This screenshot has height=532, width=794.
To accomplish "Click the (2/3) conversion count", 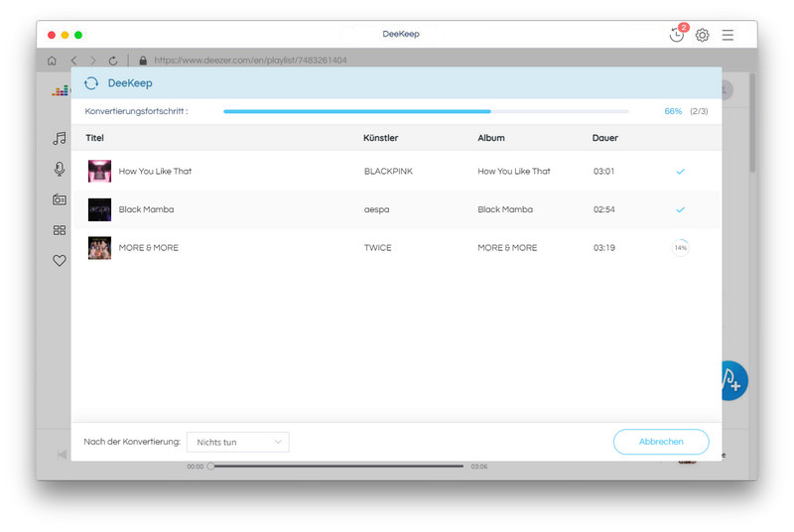I will point(699,111).
